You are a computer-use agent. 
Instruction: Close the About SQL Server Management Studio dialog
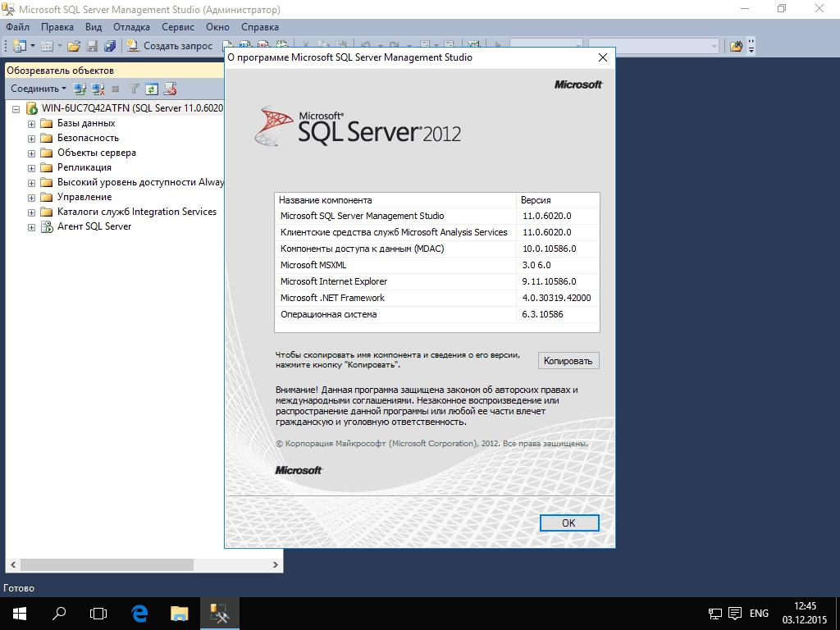[x=603, y=57]
